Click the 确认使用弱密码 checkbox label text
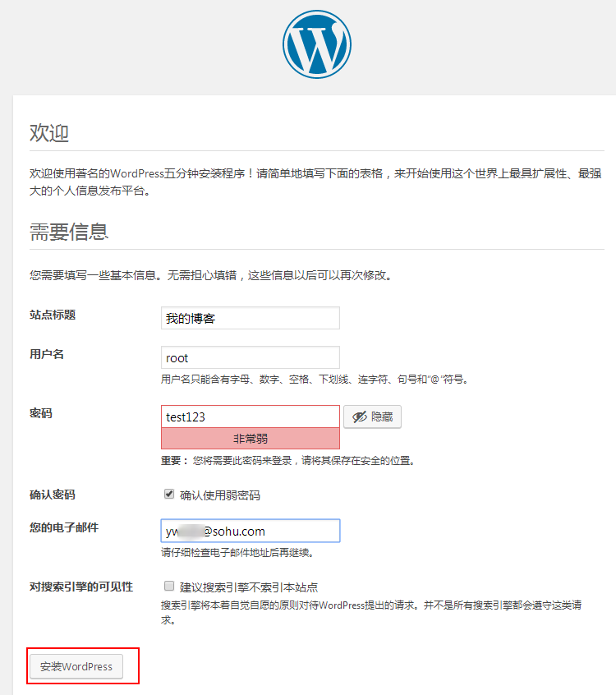The image size is (616, 695). [220, 495]
